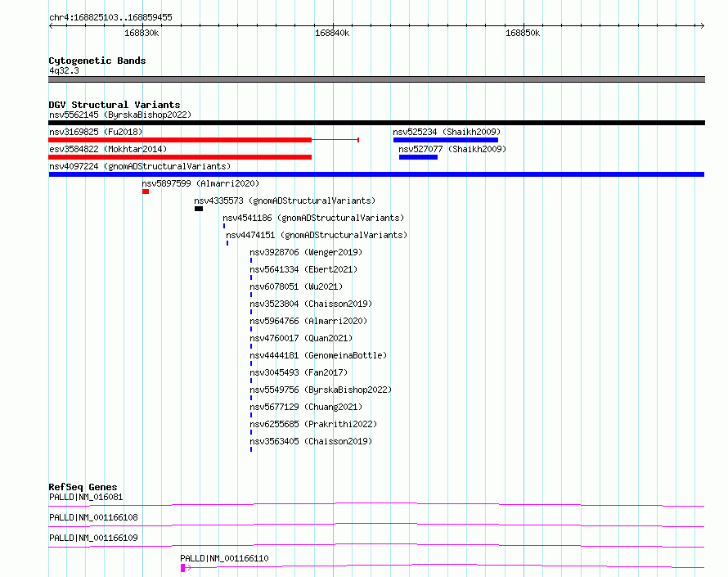Click the magenta exon block of PALLD|NM_001166110

[183, 568]
